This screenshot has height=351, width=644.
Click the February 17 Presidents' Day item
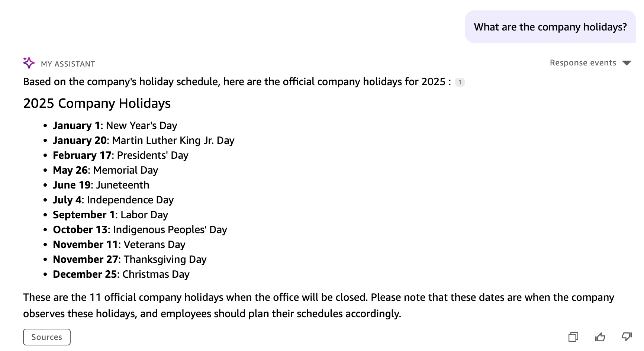tap(120, 155)
